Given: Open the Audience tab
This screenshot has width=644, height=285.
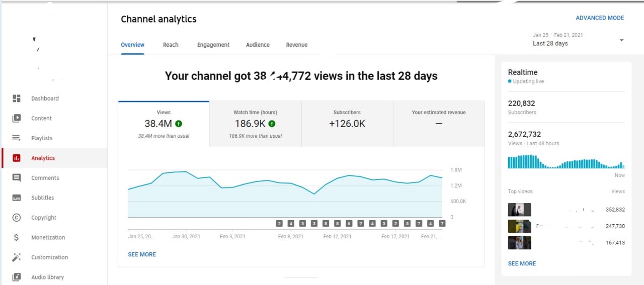Looking at the screenshot, I should pos(258,45).
